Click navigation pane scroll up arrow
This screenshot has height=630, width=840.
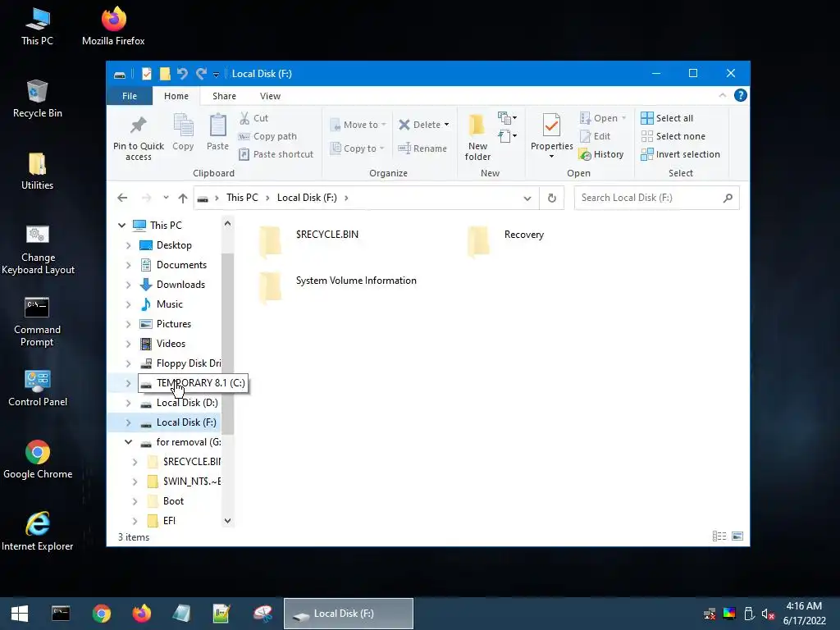pos(228,223)
